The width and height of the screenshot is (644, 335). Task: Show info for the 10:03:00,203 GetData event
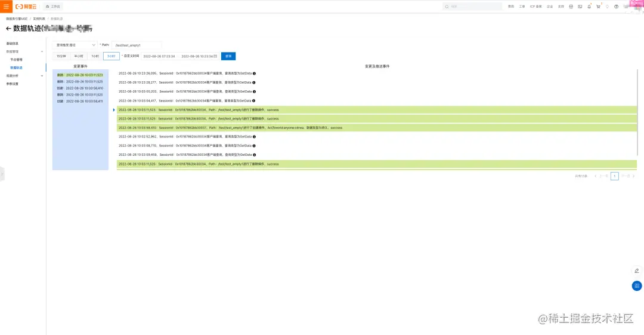[x=254, y=91]
